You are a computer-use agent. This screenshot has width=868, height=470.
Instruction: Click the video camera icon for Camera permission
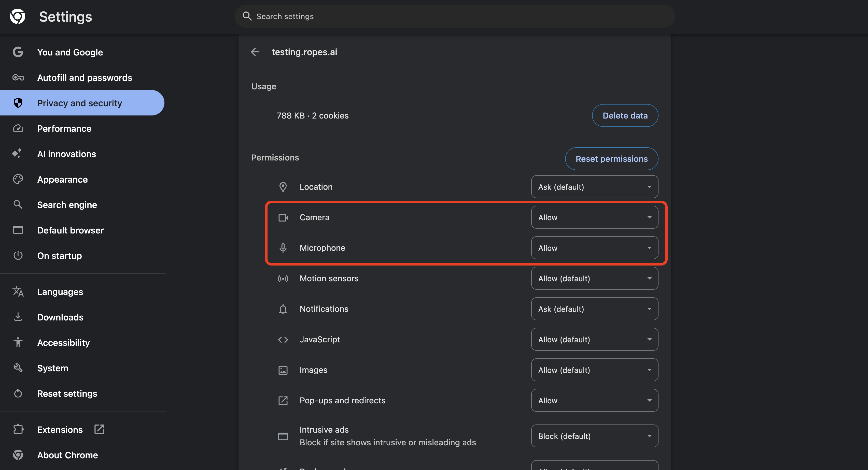point(283,217)
